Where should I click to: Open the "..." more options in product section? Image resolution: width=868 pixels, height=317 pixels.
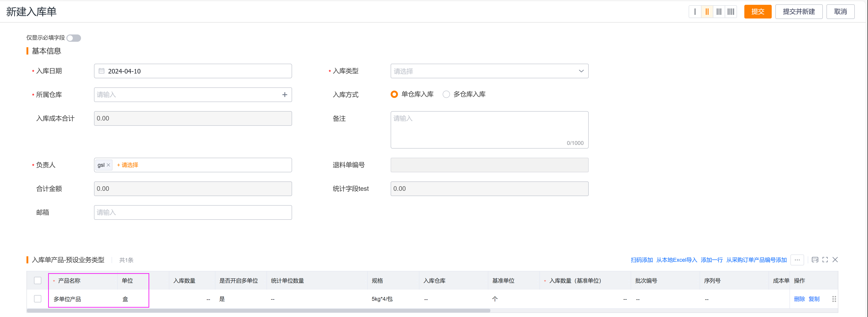coord(797,260)
